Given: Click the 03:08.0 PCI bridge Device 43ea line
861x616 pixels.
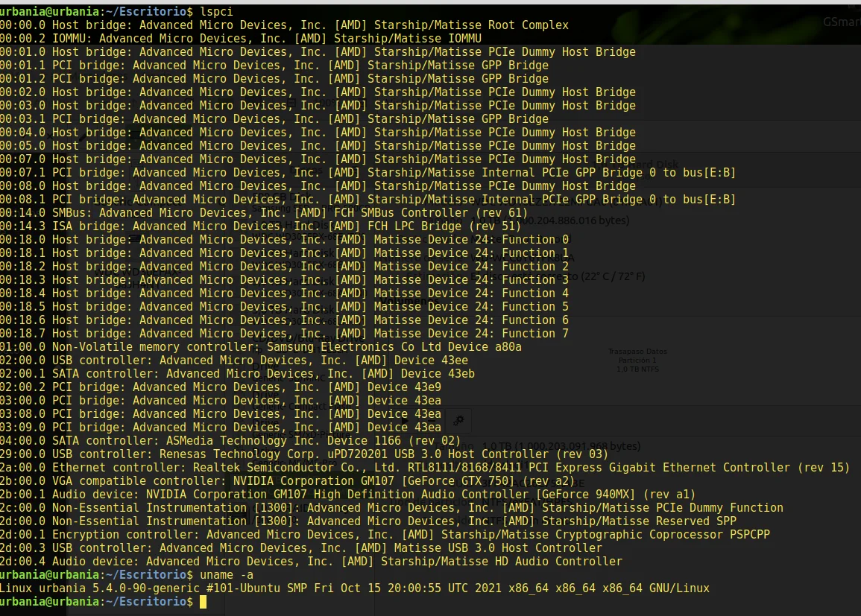Looking at the screenshot, I should tap(221, 415).
